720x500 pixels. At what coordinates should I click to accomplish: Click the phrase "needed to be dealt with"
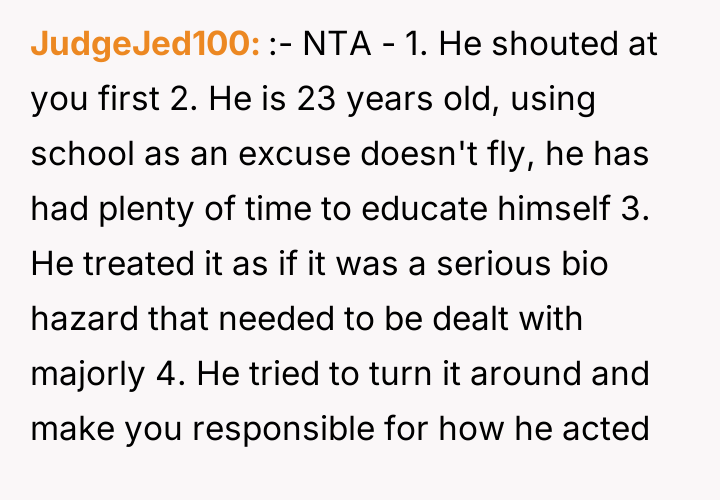pyautogui.click(x=396, y=319)
